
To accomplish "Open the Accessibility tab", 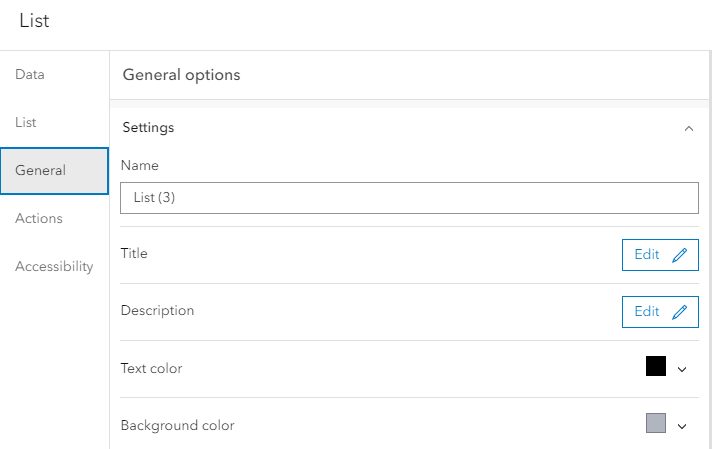I will [54, 266].
